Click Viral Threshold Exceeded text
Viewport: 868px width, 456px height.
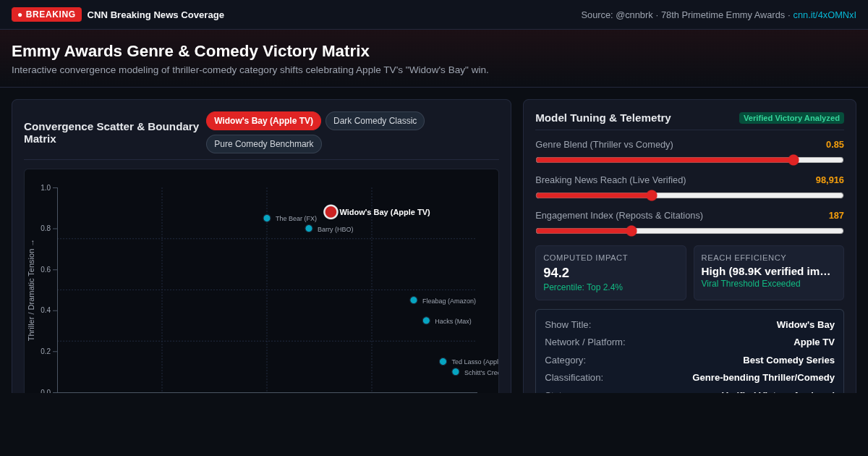pos(751,284)
